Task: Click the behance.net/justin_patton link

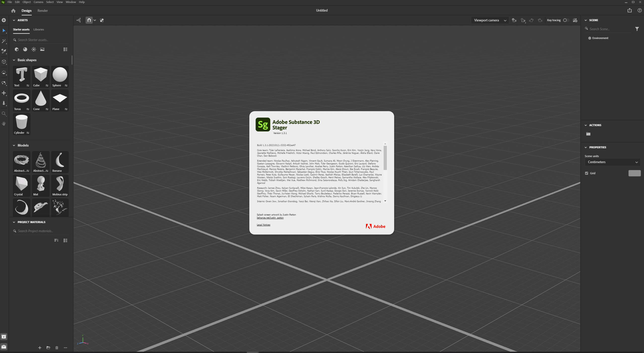Action: (x=270, y=218)
